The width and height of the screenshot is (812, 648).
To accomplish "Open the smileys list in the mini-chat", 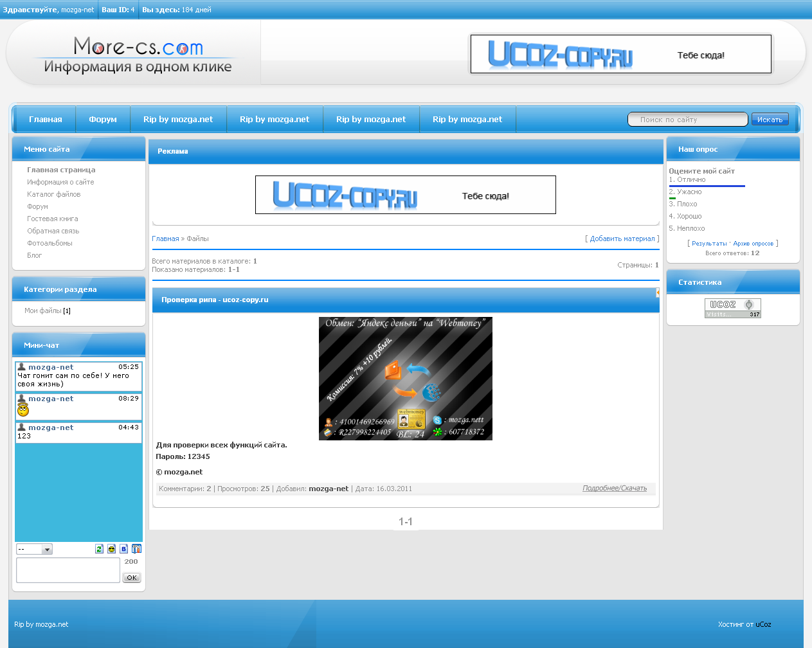I will (x=112, y=549).
